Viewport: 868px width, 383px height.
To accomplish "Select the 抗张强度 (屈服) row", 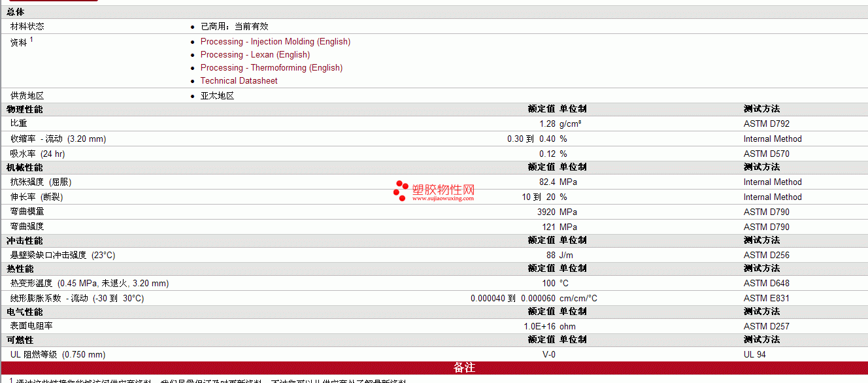I will pyautogui.click(x=434, y=182).
